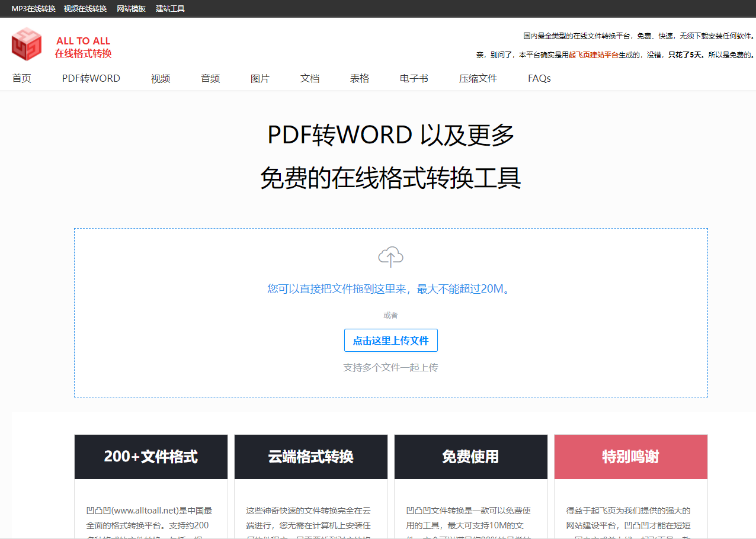
Task: Click the 支持多个文件一起上传 text
Action: [391, 367]
